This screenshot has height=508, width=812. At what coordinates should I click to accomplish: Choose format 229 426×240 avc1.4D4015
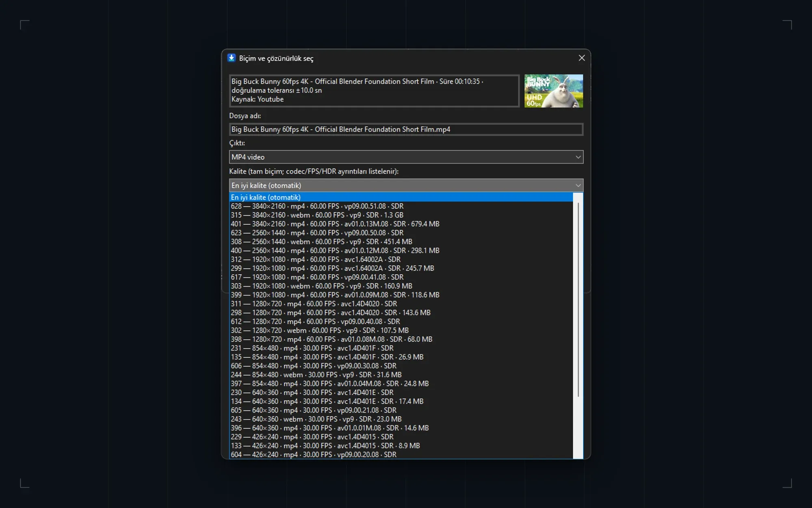click(x=401, y=437)
